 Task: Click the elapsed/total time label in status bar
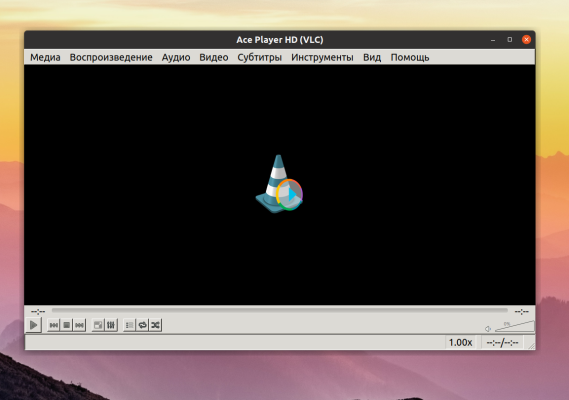point(502,343)
